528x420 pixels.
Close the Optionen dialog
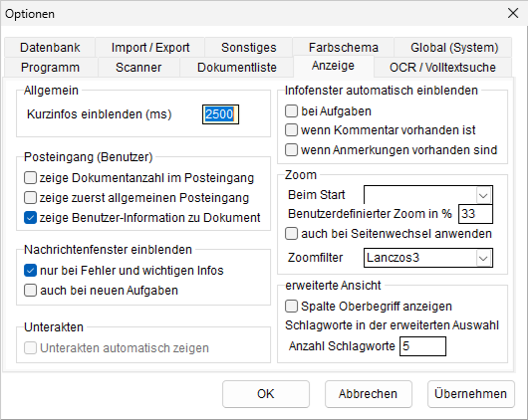click(513, 14)
